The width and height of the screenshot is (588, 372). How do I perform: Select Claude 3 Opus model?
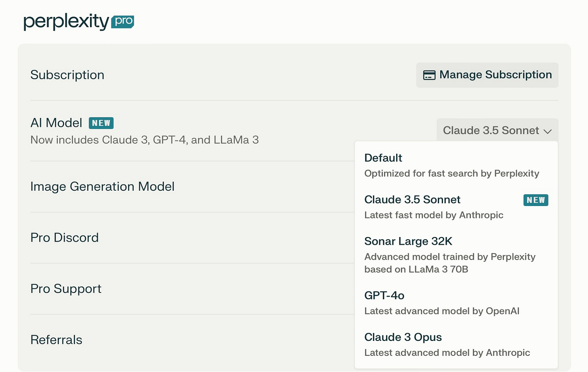456,345
